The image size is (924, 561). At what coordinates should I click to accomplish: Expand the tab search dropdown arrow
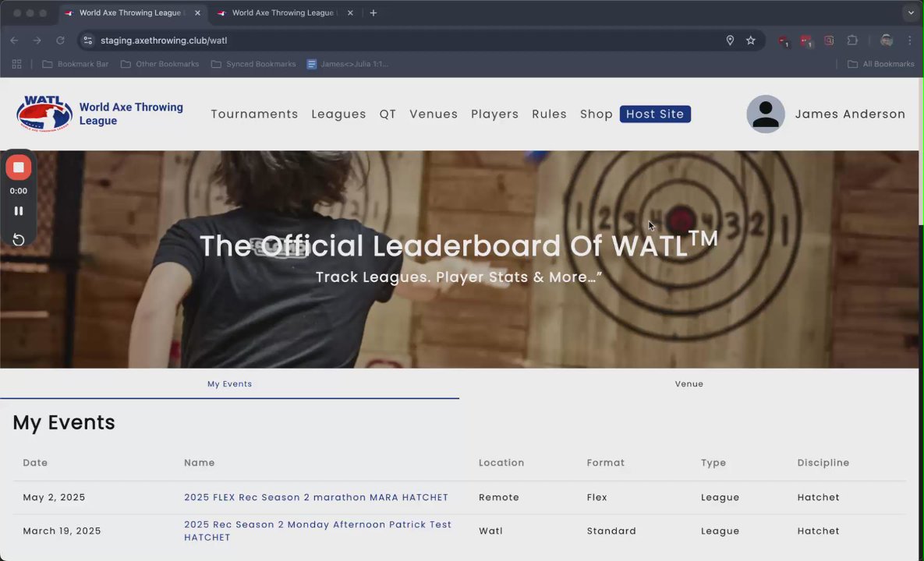[911, 13]
